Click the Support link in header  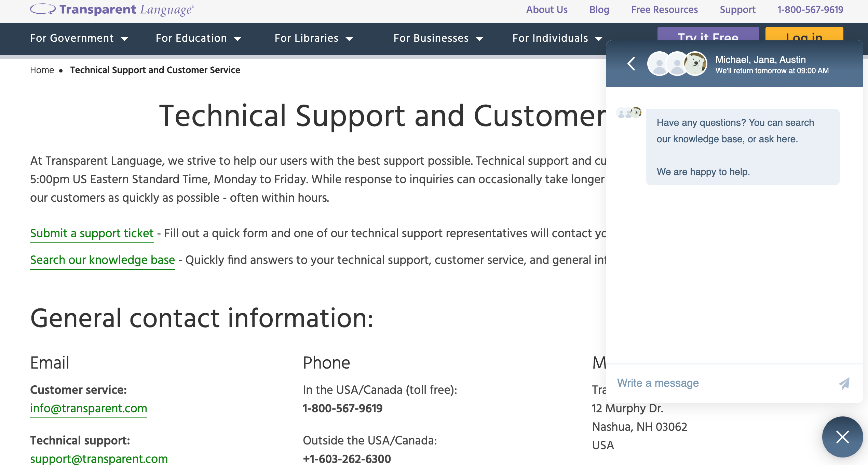point(737,10)
